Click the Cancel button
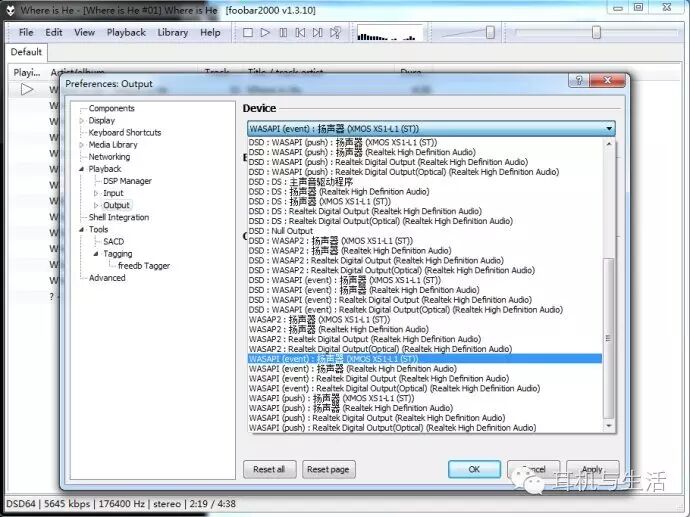 534,469
